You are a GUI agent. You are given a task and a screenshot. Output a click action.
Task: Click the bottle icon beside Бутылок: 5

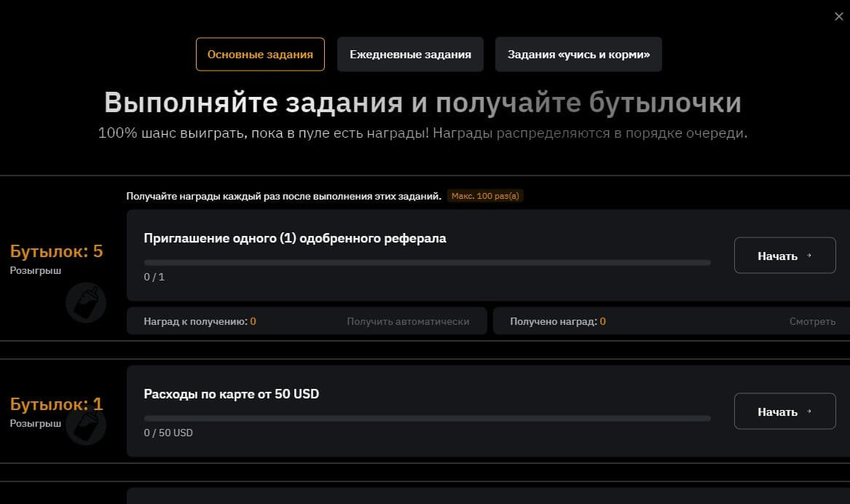coord(86,302)
